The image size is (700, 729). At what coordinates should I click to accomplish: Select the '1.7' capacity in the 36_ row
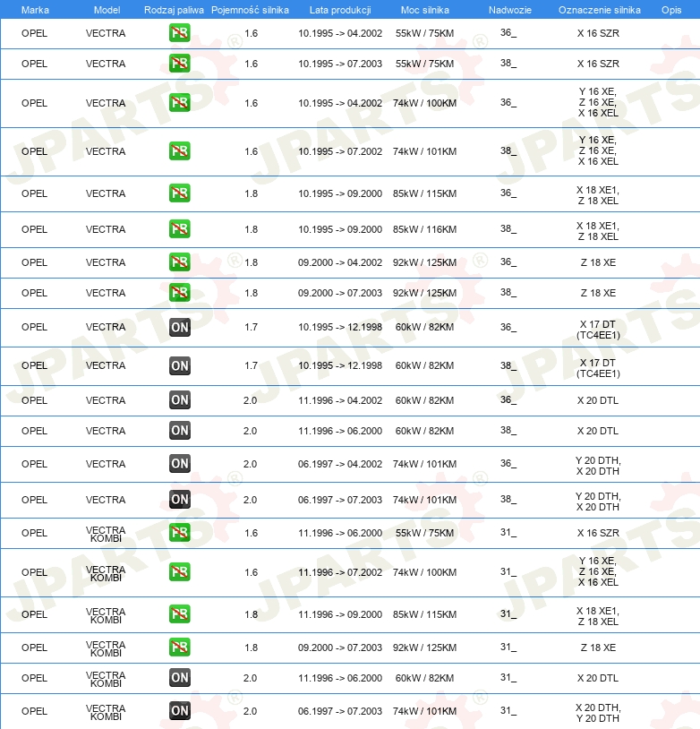251,327
